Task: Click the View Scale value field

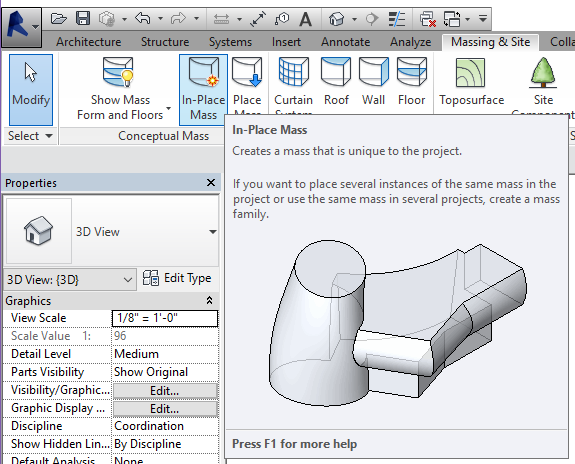Action: point(165,318)
